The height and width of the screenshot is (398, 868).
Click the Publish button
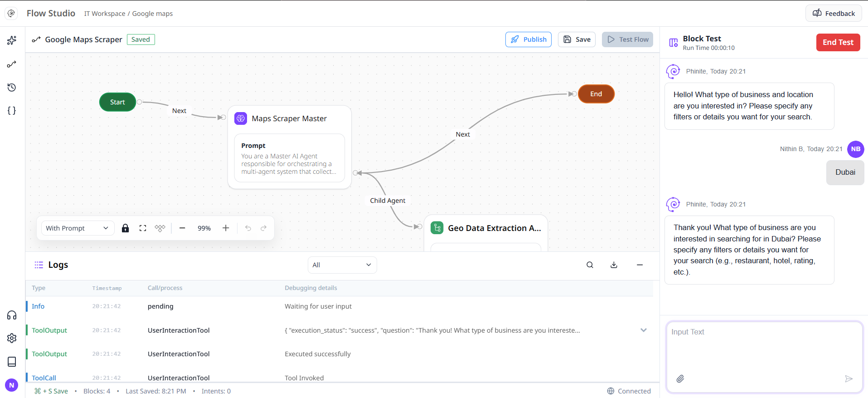tap(529, 39)
